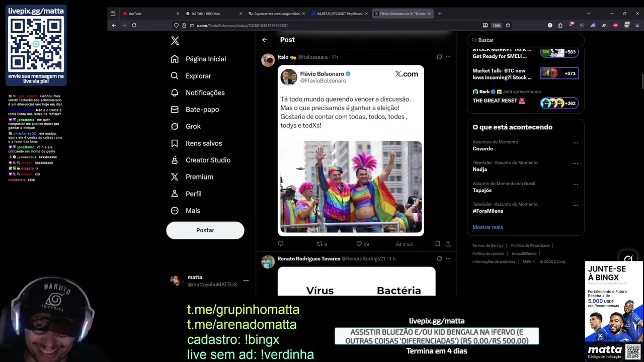Open Creator Studio
644x362 pixels.
coord(200,160)
